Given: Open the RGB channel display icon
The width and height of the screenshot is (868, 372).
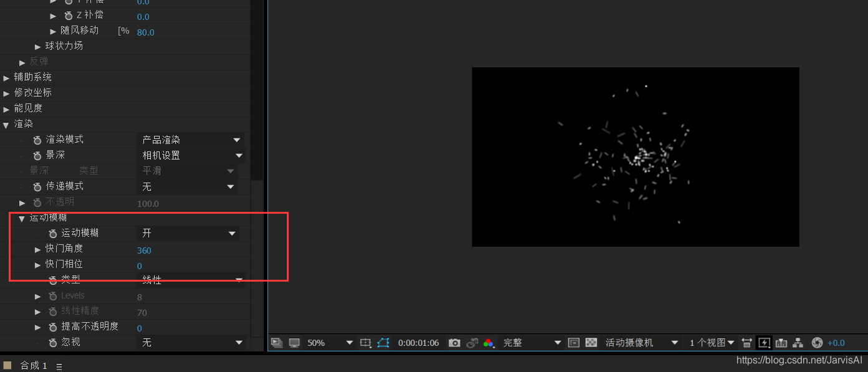Looking at the screenshot, I should [x=489, y=343].
